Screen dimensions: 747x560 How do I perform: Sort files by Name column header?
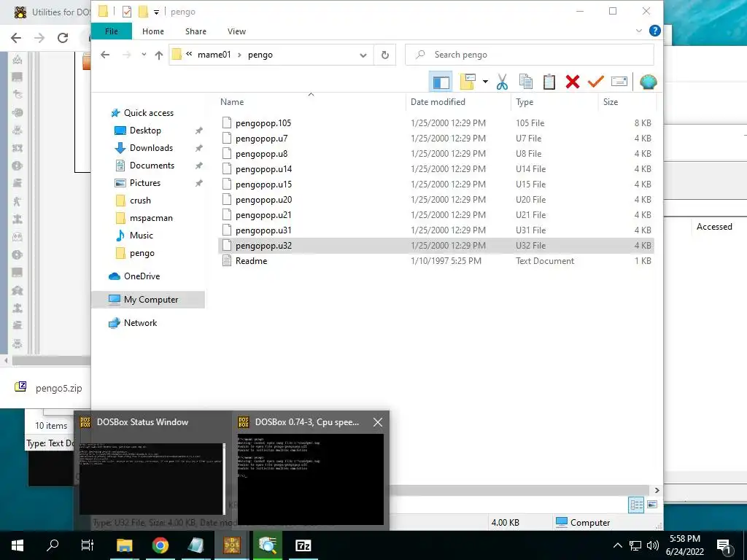[x=232, y=102]
